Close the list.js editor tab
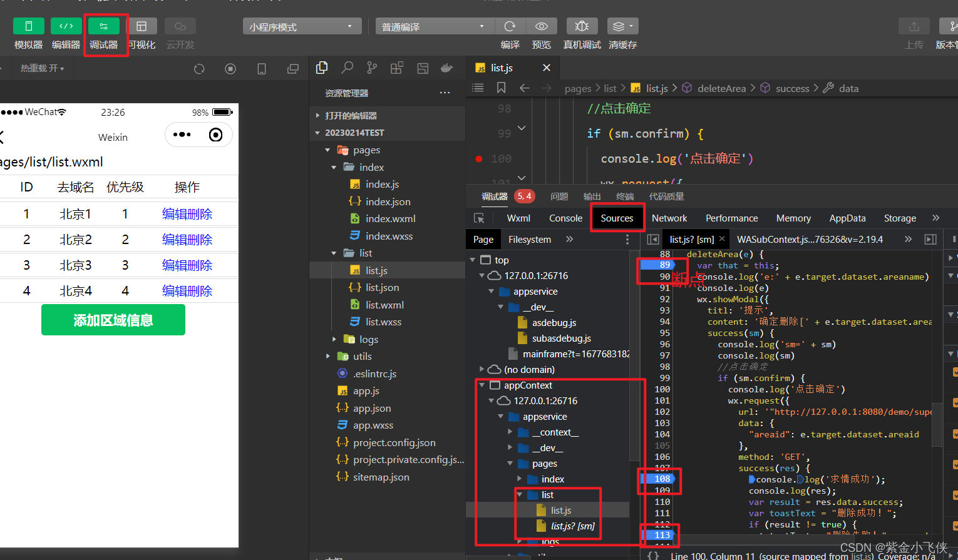This screenshot has width=958, height=560. 547,68
